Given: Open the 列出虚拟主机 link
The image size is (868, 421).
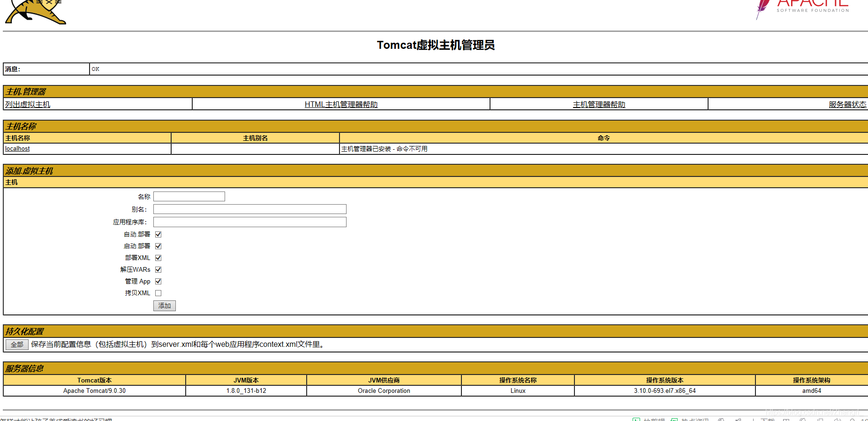Looking at the screenshot, I should point(28,104).
